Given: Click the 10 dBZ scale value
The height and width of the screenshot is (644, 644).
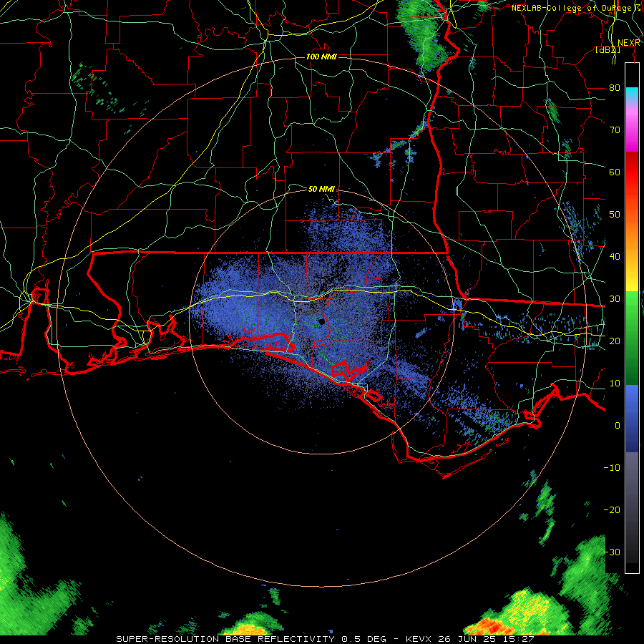Looking at the screenshot, I should [x=615, y=384].
